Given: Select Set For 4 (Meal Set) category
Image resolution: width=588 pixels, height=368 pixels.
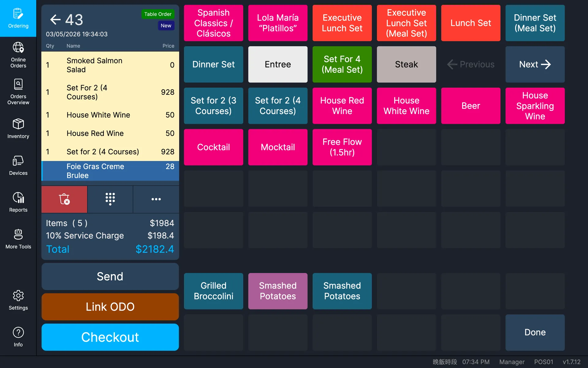Looking at the screenshot, I should click(x=342, y=64).
